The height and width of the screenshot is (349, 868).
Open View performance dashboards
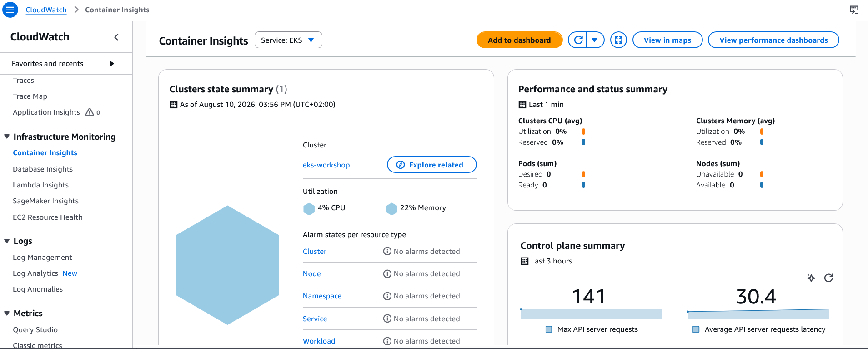pyautogui.click(x=773, y=40)
